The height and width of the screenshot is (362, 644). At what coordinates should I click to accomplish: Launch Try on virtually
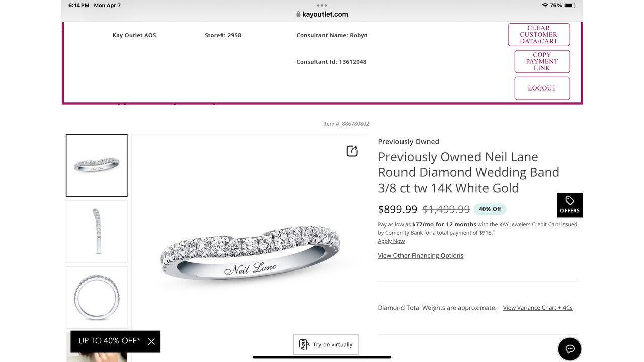[326, 344]
